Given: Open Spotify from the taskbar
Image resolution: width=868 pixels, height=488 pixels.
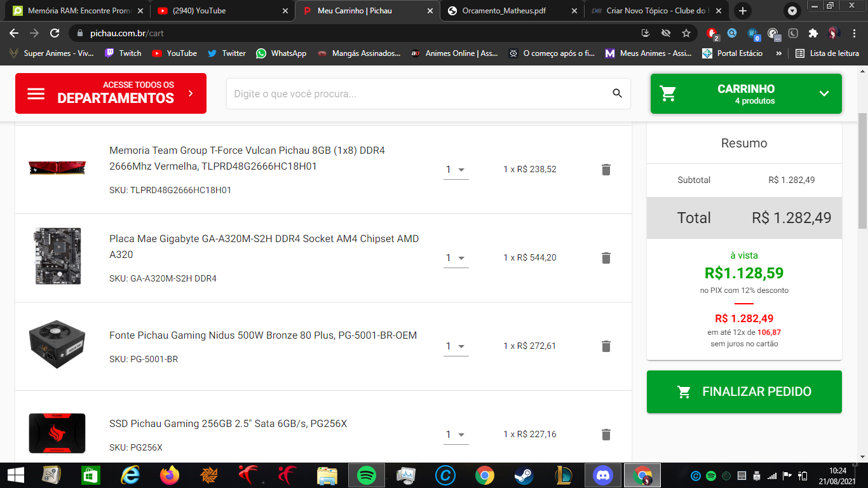Looking at the screenshot, I should click(367, 475).
